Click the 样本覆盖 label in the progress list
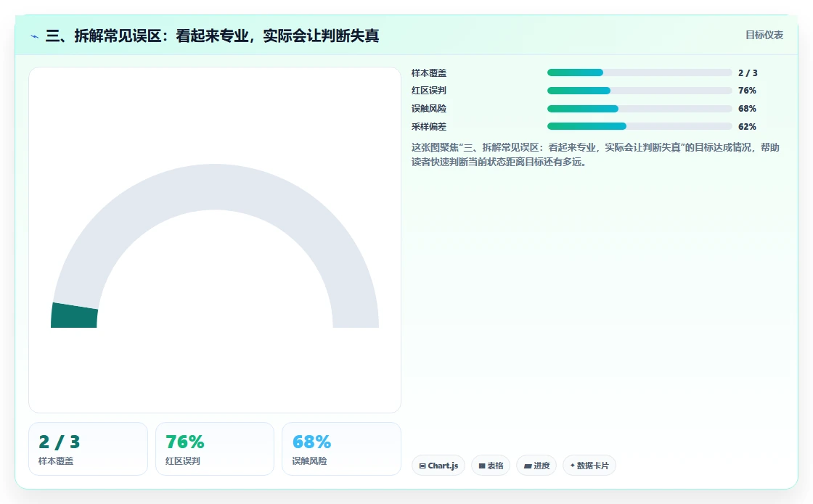The image size is (813, 504). (x=429, y=73)
